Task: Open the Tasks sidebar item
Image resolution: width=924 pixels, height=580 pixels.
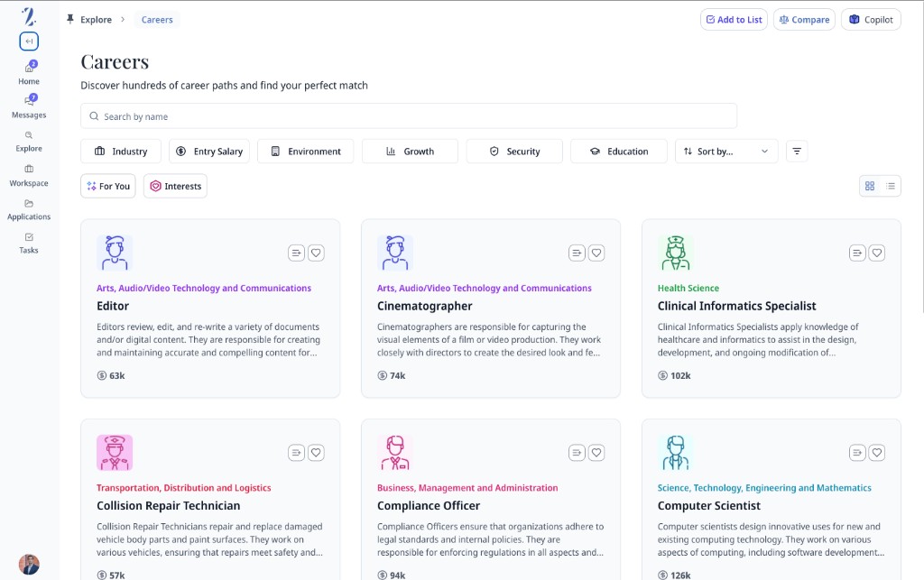Action: pyautogui.click(x=29, y=243)
